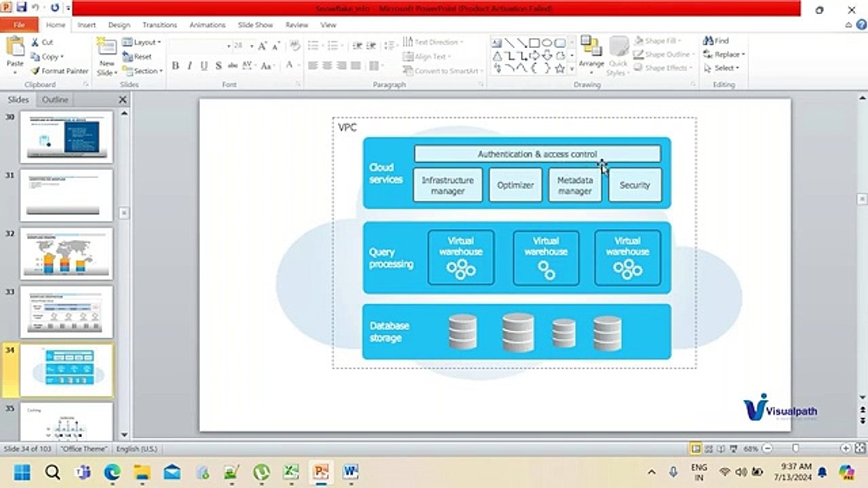This screenshot has width=868, height=488.
Task: Select slide 30 thumbnail
Action: [66, 137]
